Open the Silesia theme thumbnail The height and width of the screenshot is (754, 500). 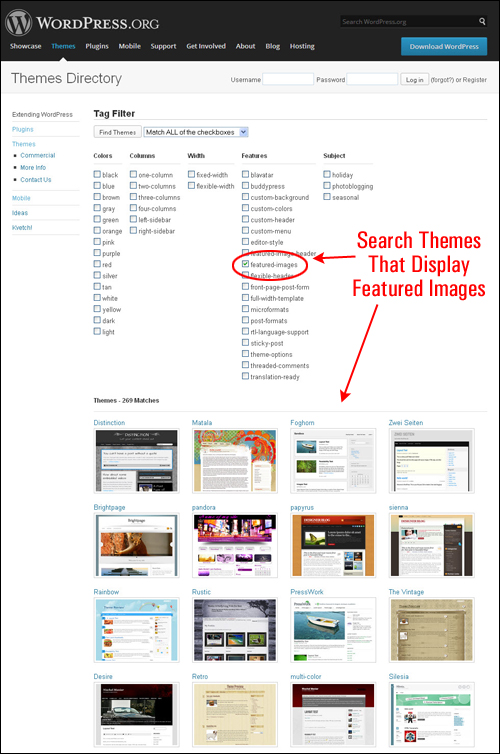[x=431, y=715]
